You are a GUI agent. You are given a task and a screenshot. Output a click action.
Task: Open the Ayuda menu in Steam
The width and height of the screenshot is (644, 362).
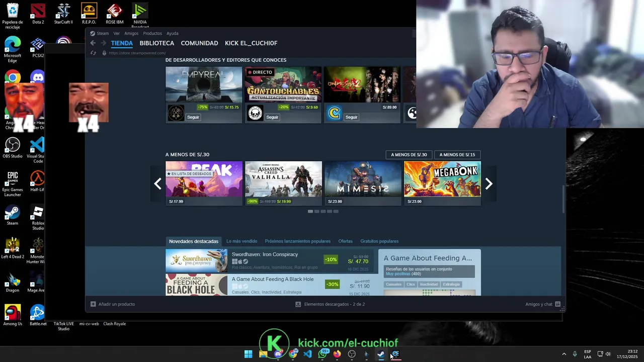click(173, 34)
